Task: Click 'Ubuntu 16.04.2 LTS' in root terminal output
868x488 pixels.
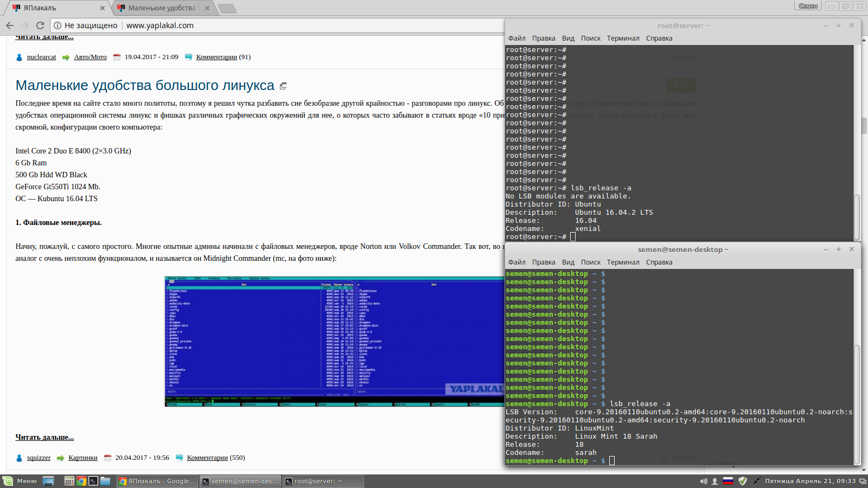Action: click(x=614, y=213)
